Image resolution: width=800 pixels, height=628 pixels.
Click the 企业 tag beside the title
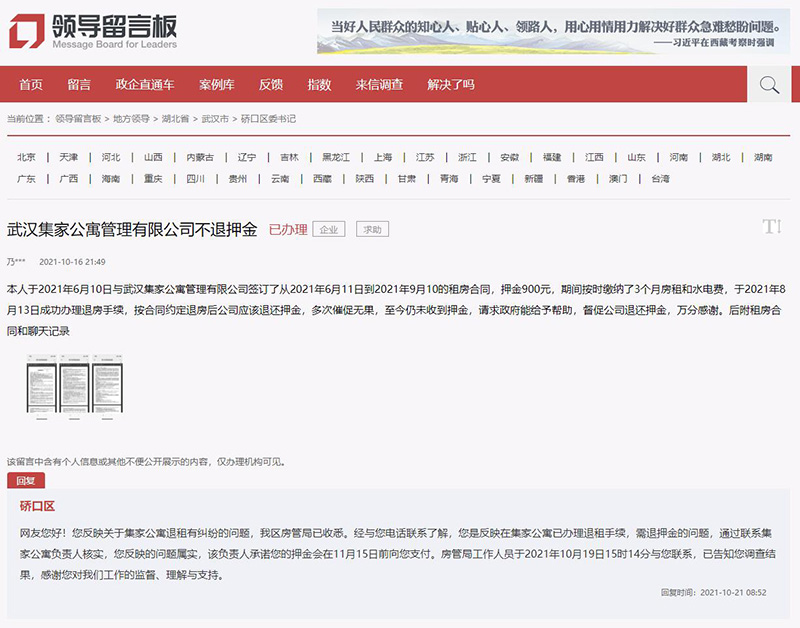(329, 229)
